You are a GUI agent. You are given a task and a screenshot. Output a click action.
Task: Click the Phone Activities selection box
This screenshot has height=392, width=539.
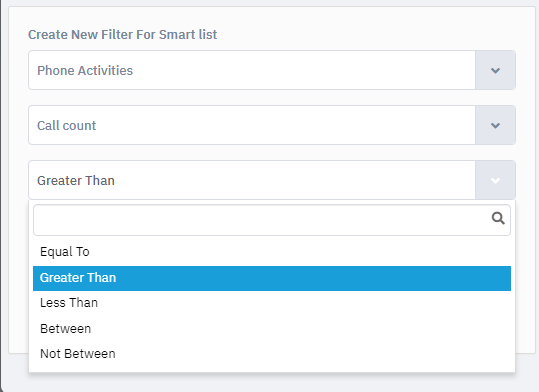pyautogui.click(x=272, y=70)
